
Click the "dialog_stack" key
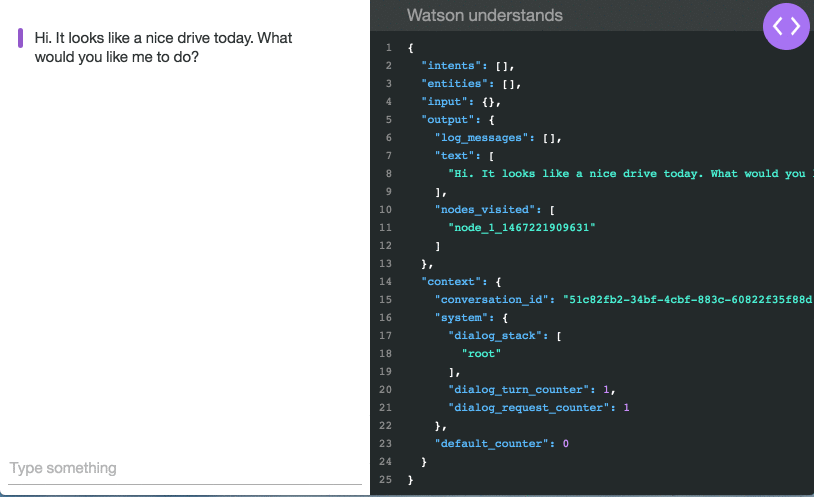495,335
